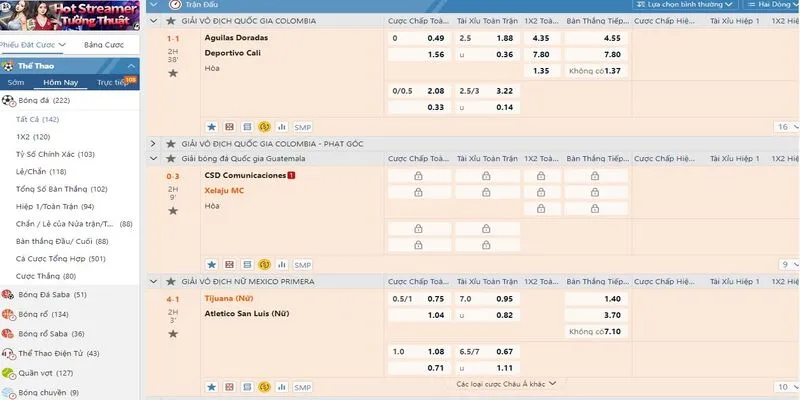Select Tỷ Số Chính Xác (103) bet type
800x400 pixels.
pyautogui.click(x=55, y=154)
